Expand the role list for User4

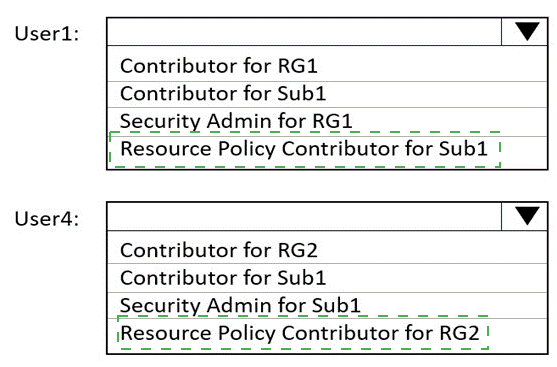pyautogui.click(x=525, y=216)
